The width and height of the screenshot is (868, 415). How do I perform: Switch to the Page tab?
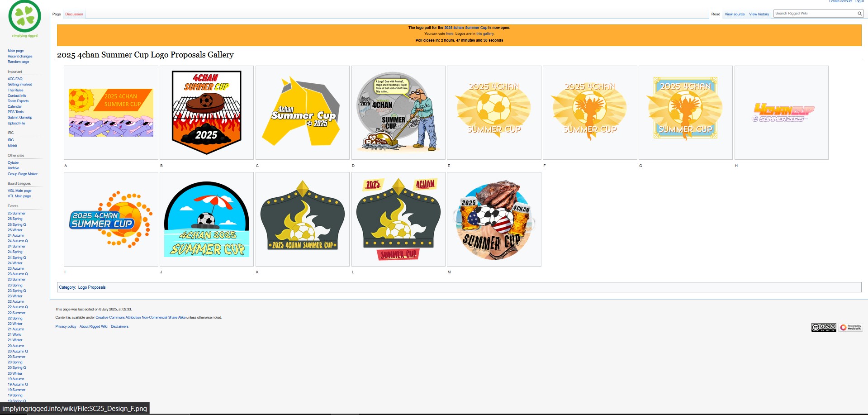[57, 14]
